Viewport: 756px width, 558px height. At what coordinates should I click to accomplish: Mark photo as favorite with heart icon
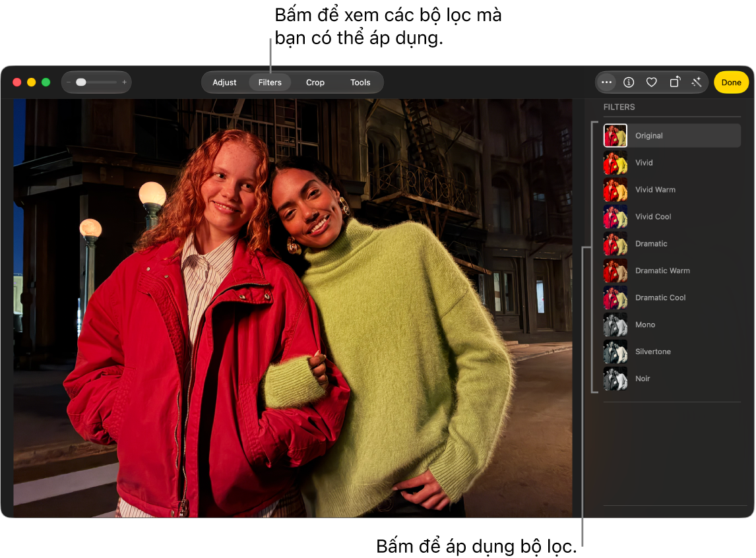pos(651,82)
